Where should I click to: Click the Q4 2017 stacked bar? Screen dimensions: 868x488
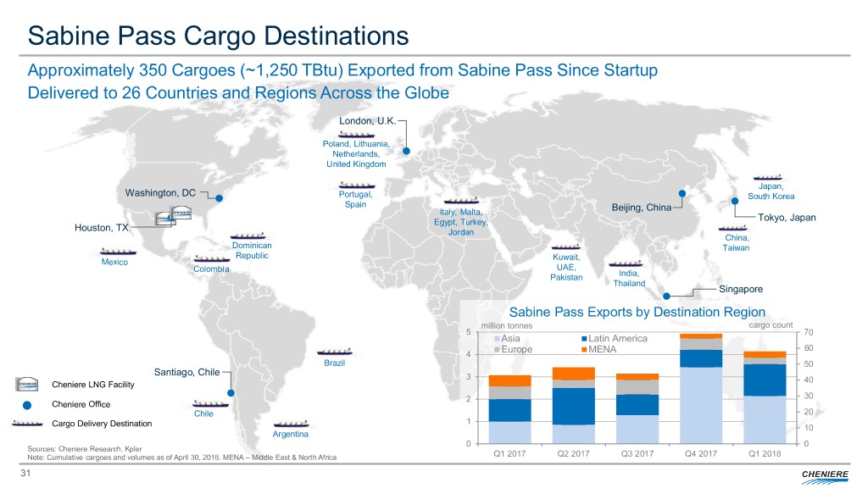[x=701, y=388]
